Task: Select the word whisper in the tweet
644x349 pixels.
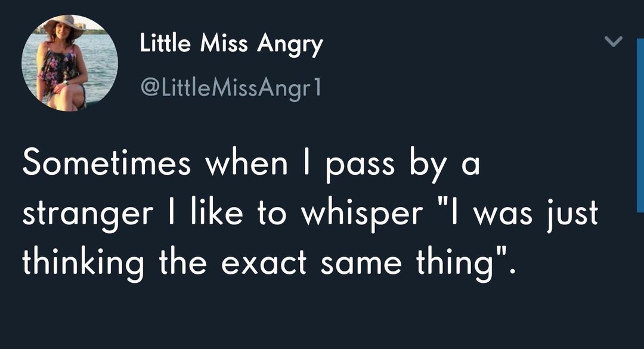Action: pos(367,213)
